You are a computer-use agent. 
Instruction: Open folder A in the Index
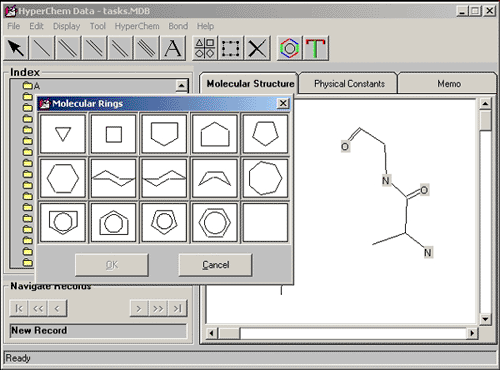click(31, 86)
